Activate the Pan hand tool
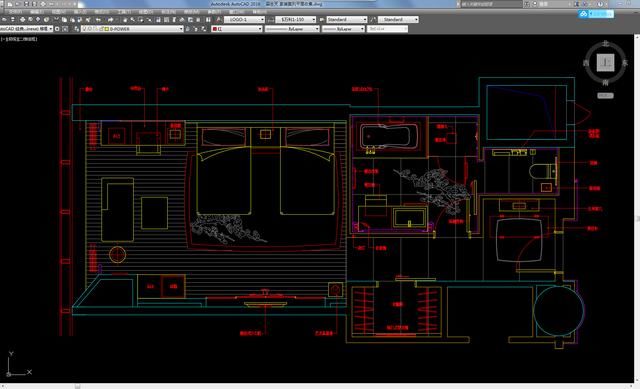The height and width of the screenshot is (389, 640). pos(125,19)
